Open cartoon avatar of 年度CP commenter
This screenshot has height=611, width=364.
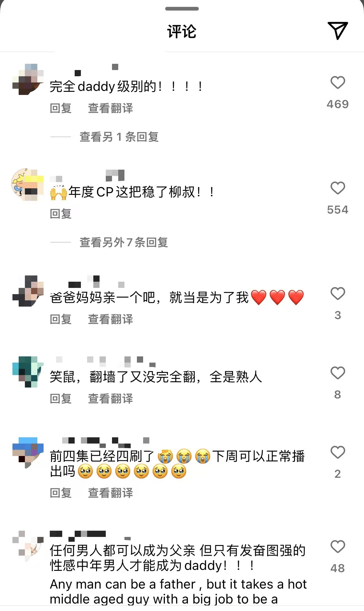coord(28,185)
